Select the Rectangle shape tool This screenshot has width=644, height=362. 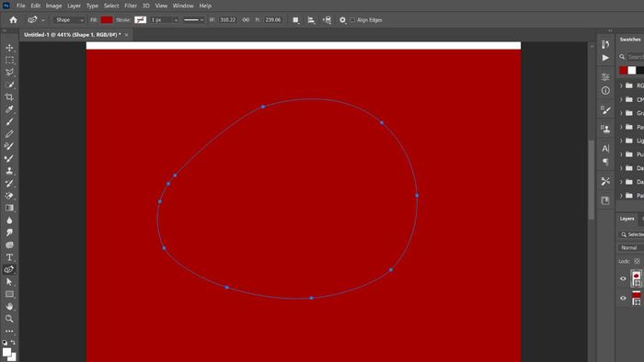[x=9, y=294]
